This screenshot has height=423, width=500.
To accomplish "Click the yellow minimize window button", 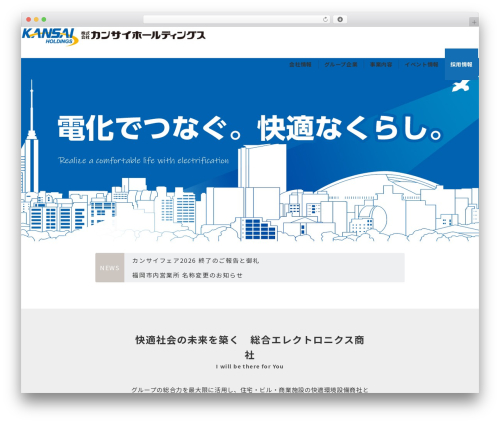I will point(36,20).
